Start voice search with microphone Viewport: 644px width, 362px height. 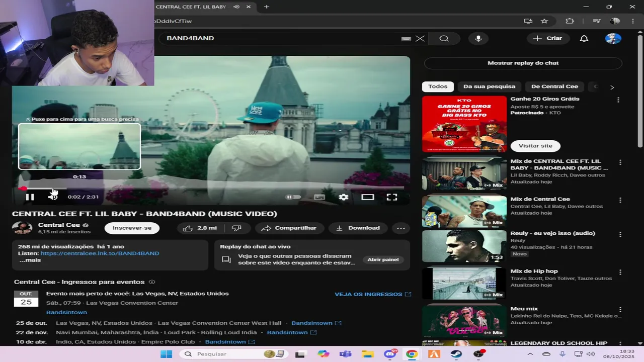[x=478, y=38]
